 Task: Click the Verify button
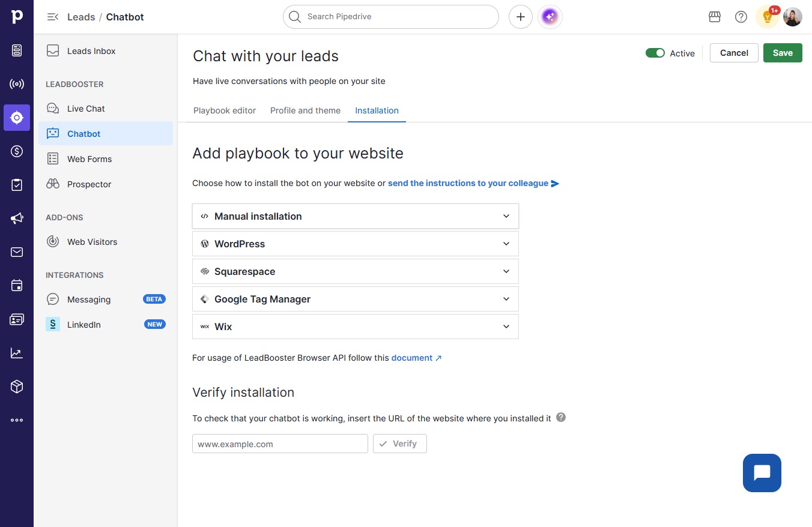tap(400, 444)
